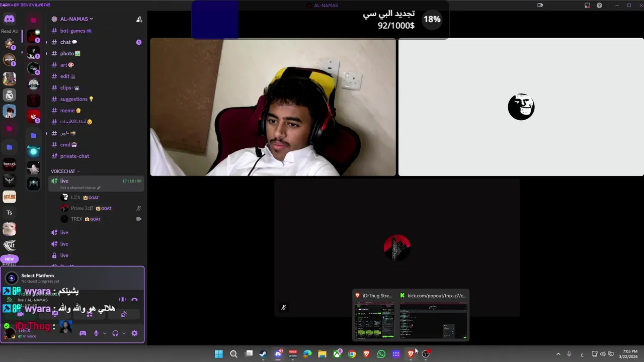The width and height of the screenshot is (644, 362).
Task: Open Steam from the taskbar
Action: click(263, 354)
